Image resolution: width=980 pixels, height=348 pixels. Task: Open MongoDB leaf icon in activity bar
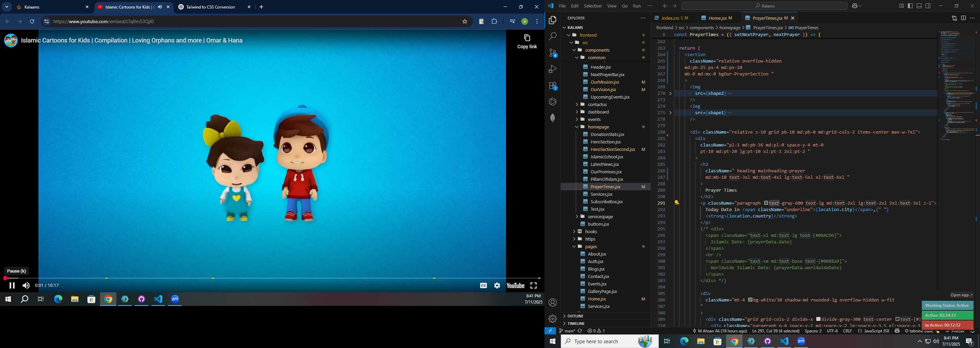point(553,118)
